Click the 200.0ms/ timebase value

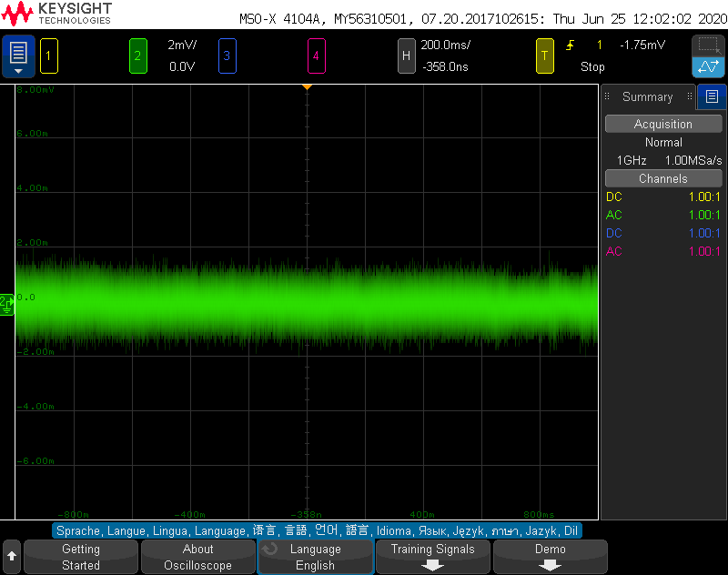pyautogui.click(x=445, y=45)
